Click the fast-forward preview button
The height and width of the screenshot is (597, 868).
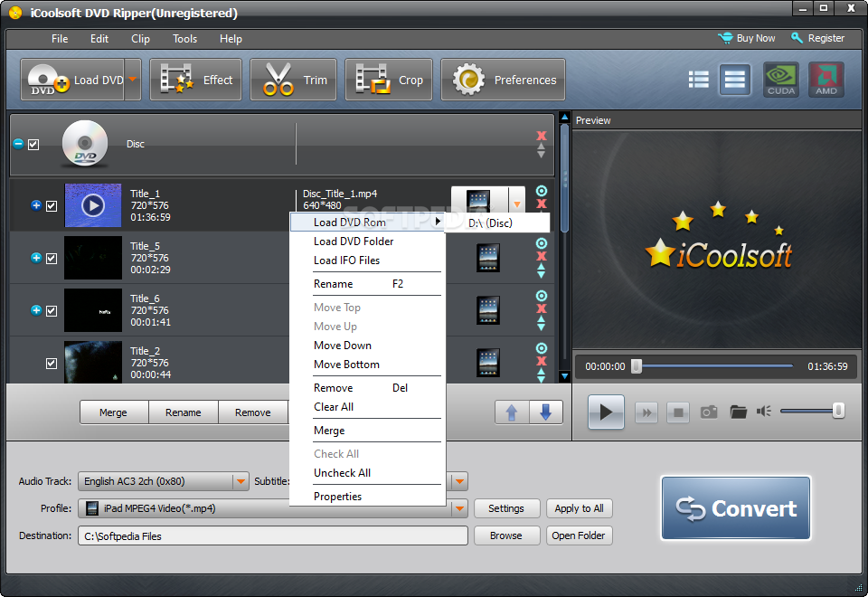pos(646,412)
